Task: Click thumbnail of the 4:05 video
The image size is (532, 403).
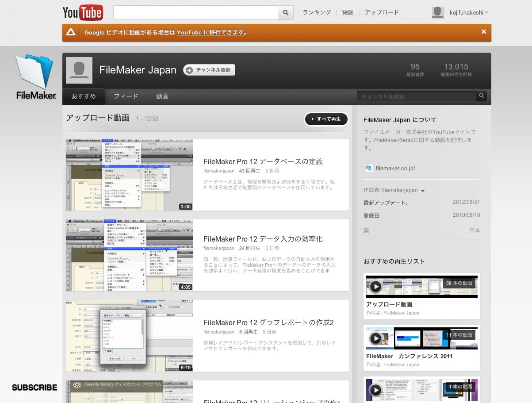Action: pyautogui.click(x=130, y=255)
